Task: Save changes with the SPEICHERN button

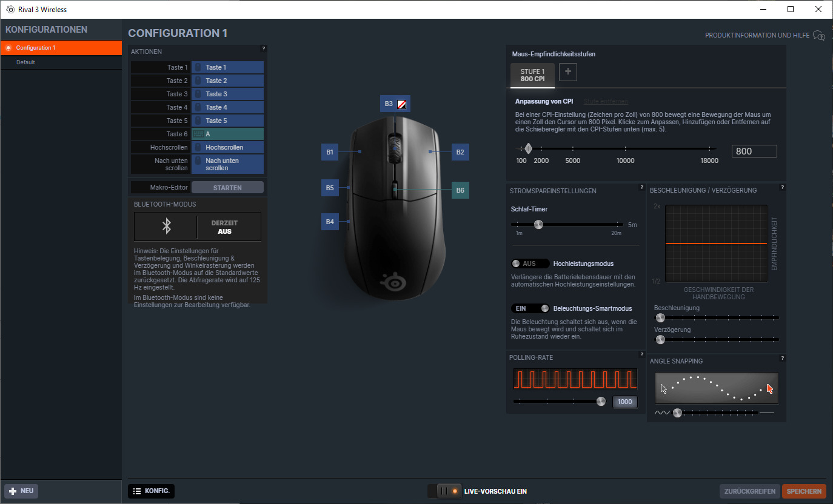Action: point(804,491)
